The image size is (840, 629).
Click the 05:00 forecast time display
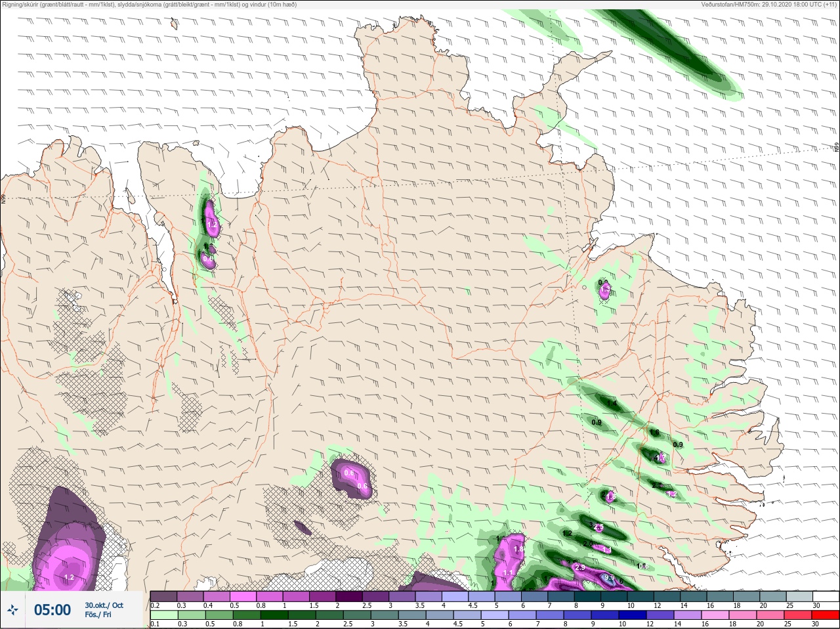pos(52,610)
